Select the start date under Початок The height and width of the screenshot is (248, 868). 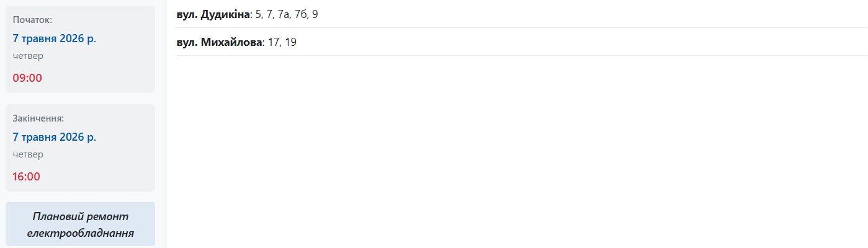(55, 38)
